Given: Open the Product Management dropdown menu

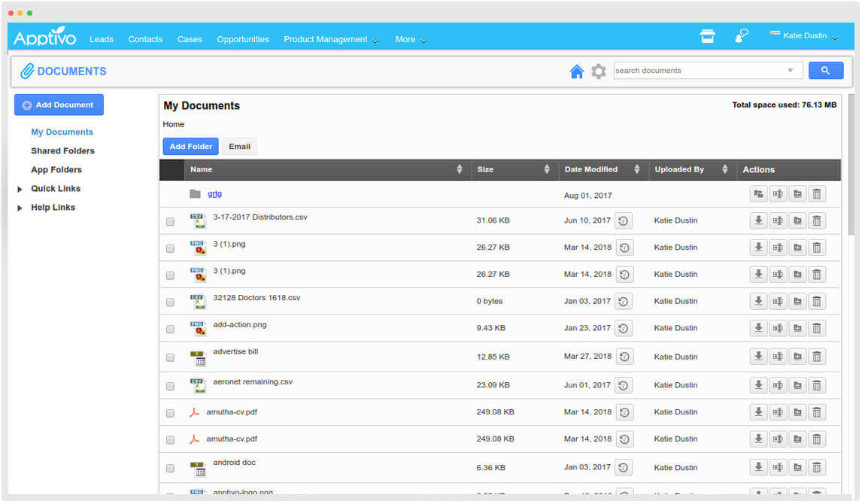Looking at the screenshot, I should click(x=330, y=40).
